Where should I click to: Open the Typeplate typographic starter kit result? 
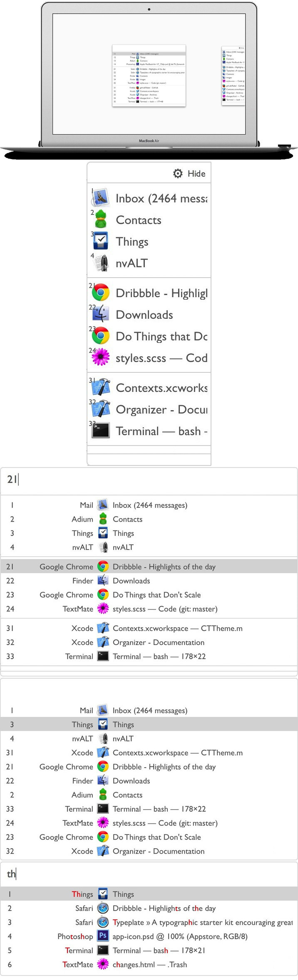(x=202, y=922)
